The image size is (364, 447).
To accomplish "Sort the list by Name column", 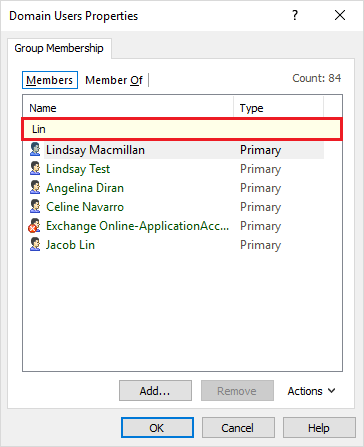I will click(x=128, y=108).
